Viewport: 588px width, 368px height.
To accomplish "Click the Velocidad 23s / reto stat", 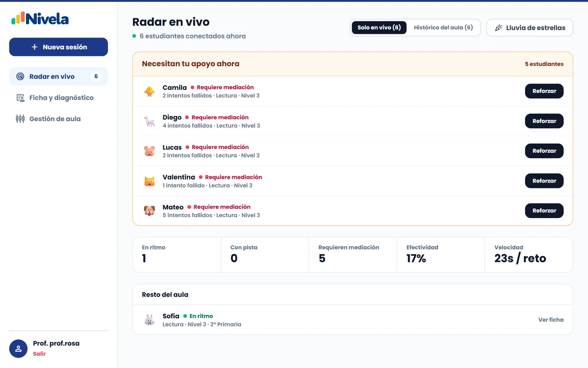I will 529,255.
